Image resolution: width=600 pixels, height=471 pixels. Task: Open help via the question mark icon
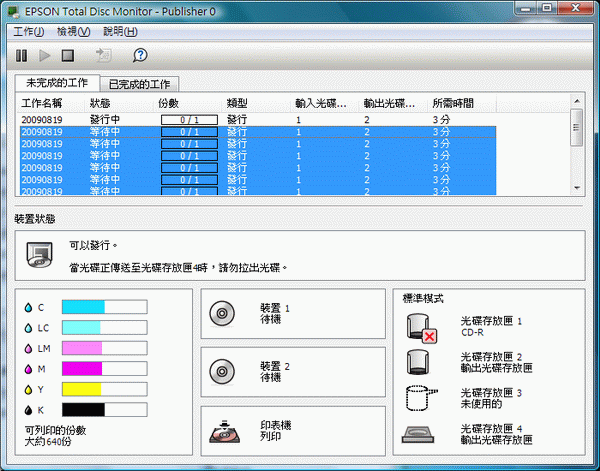[x=140, y=55]
